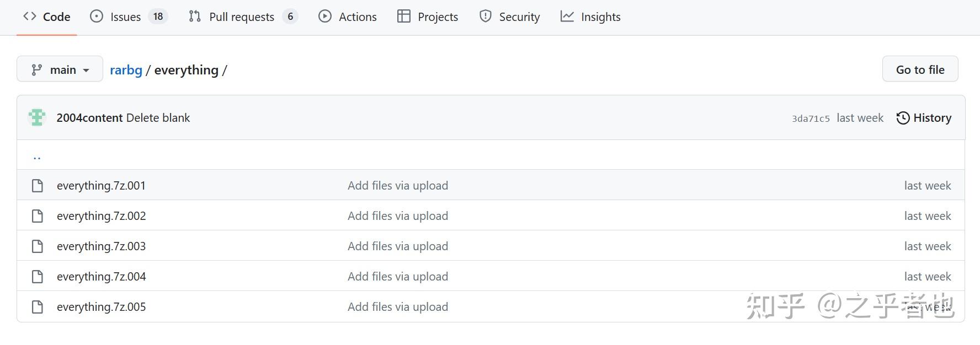The width and height of the screenshot is (980, 345).
Task: Open the "Delete blank" commit message
Action: (158, 118)
